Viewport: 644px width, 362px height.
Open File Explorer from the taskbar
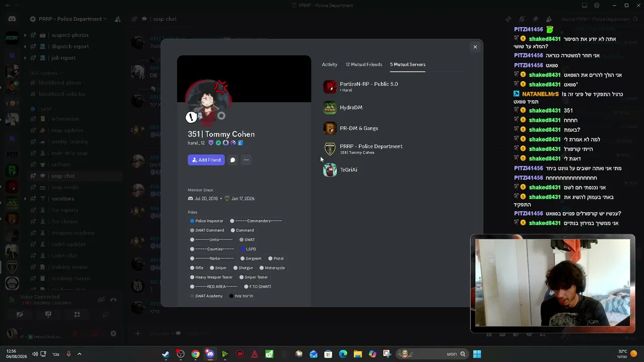tap(358, 354)
